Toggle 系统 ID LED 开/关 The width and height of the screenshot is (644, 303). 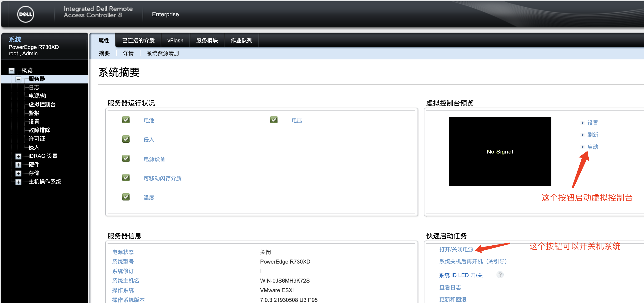click(x=461, y=275)
